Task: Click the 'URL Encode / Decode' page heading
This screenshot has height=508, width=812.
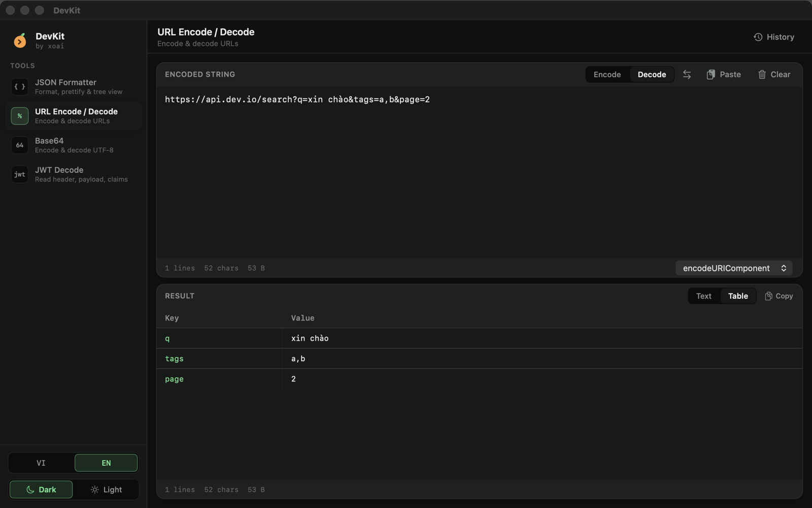Action: [x=206, y=32]
